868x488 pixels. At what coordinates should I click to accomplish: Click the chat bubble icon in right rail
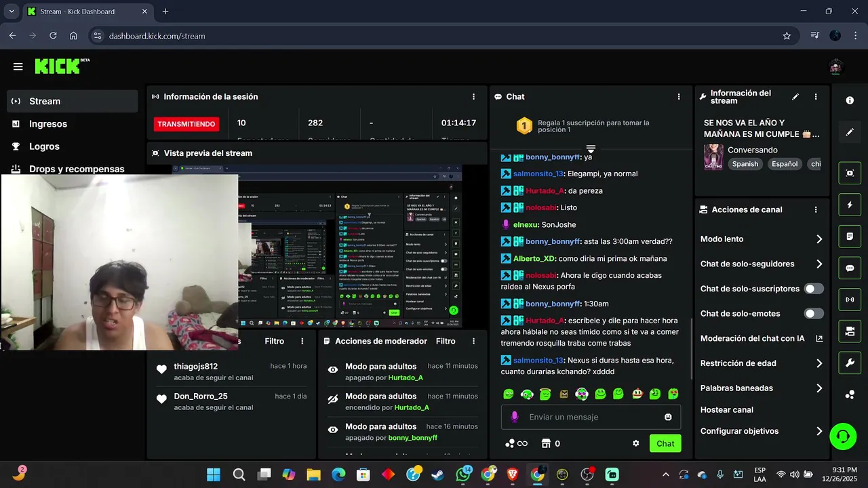[x=850, y=268]
